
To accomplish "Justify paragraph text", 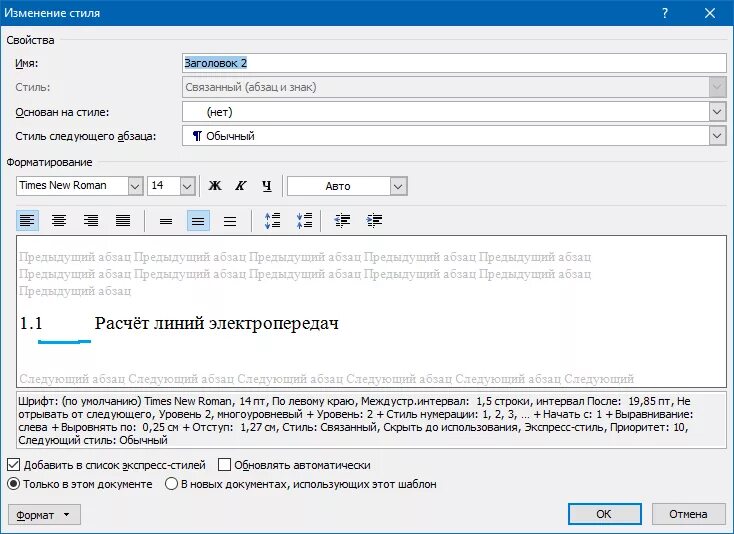I will pyautogui.click(x=123, y=220).
